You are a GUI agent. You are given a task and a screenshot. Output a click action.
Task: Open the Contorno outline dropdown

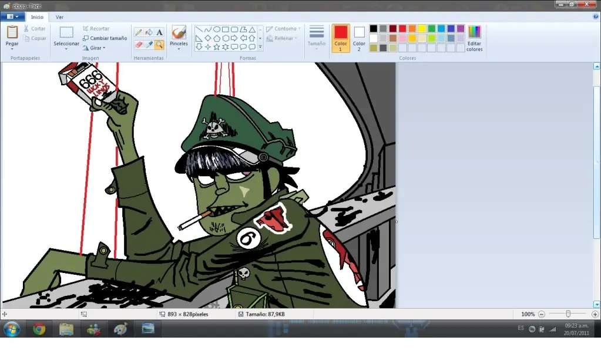click(x=284, y=29)
